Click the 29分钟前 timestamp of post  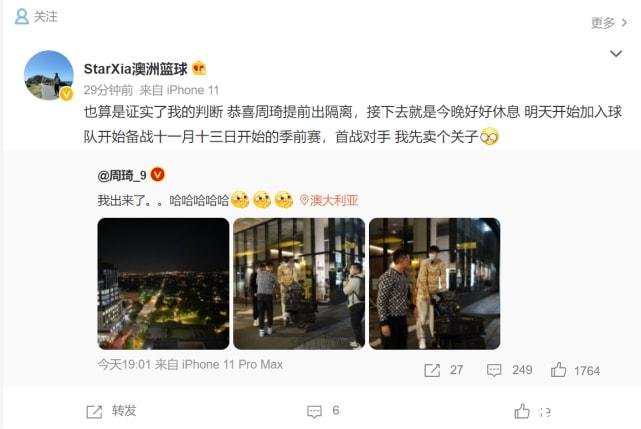click(108, 90)
